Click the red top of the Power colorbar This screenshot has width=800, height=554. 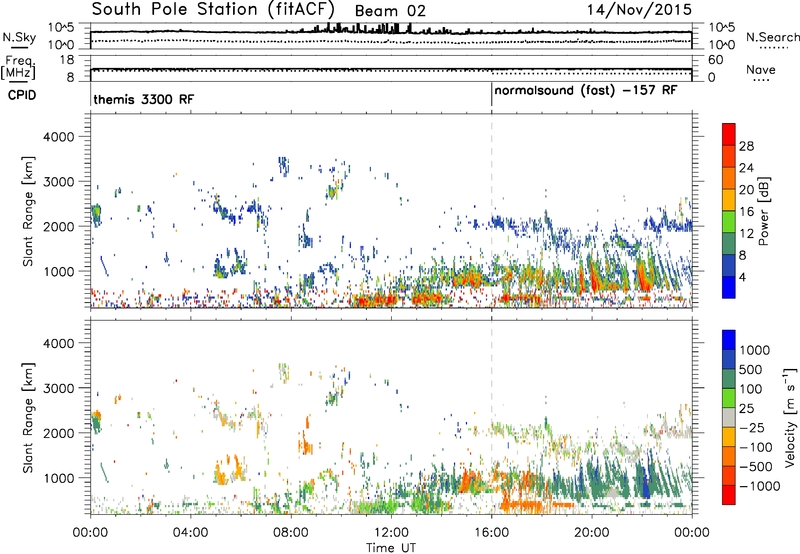(x=729, y=134)
